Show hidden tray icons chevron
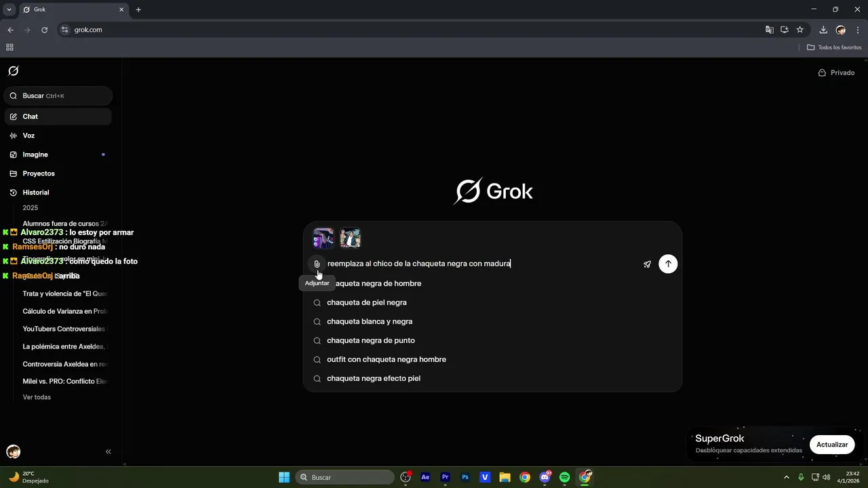Viewport: 868px width, 488px height. (786, 477)
